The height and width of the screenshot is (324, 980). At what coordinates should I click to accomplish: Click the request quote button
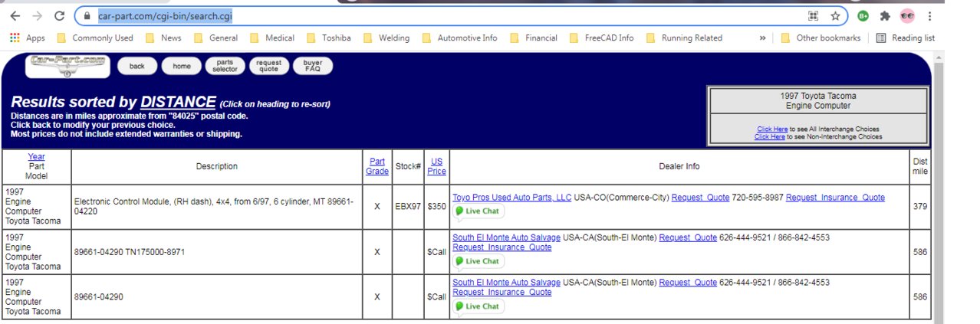[x=268, y=66]
